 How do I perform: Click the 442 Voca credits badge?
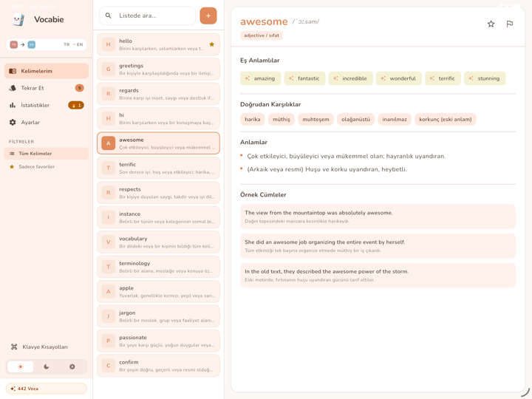[46, 389]
